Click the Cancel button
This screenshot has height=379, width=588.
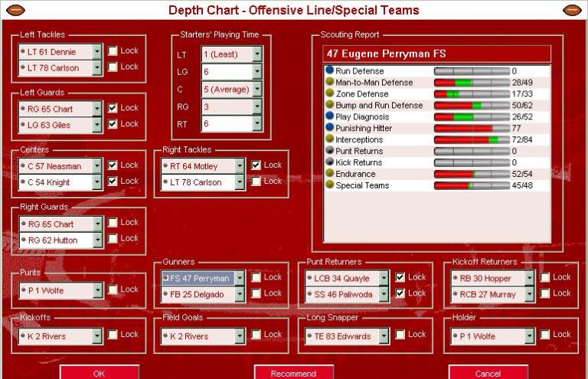pos(488,373)
